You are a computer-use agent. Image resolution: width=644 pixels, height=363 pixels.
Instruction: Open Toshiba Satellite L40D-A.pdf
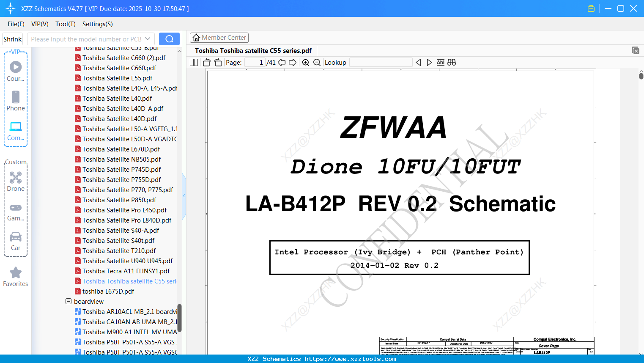(119, 109)
